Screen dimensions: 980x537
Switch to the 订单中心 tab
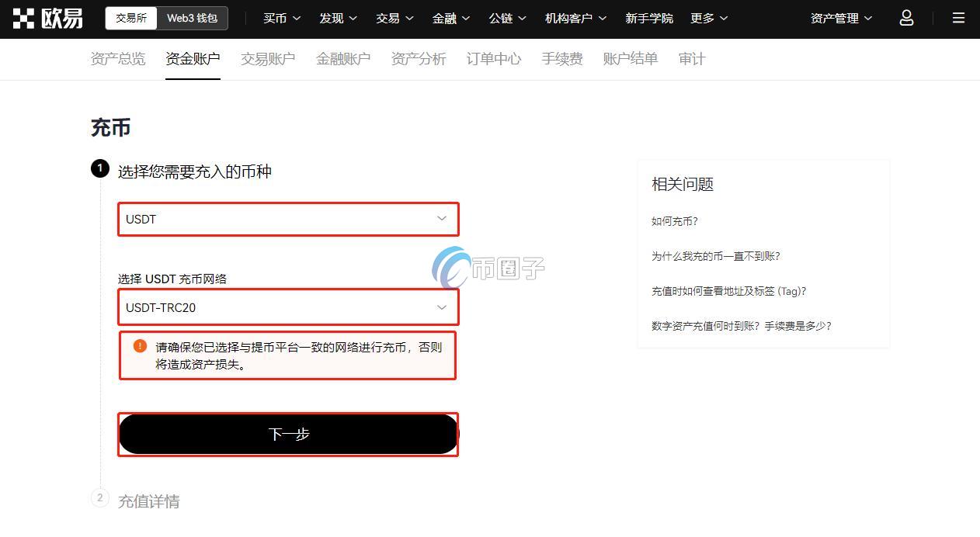[x=493, y=57]
